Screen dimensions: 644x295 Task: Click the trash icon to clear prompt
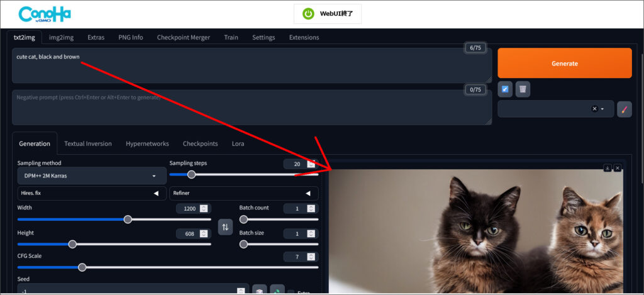(x=523, y=89)
